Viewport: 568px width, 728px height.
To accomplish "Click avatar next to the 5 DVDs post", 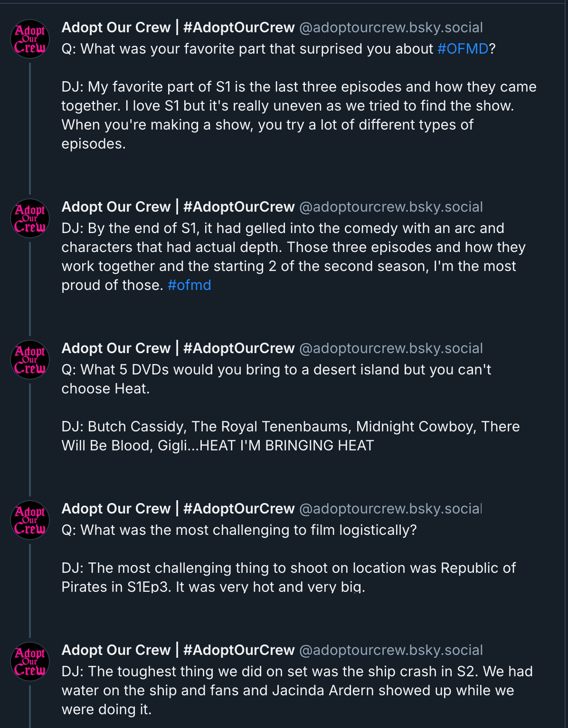I will click(30, 360).
